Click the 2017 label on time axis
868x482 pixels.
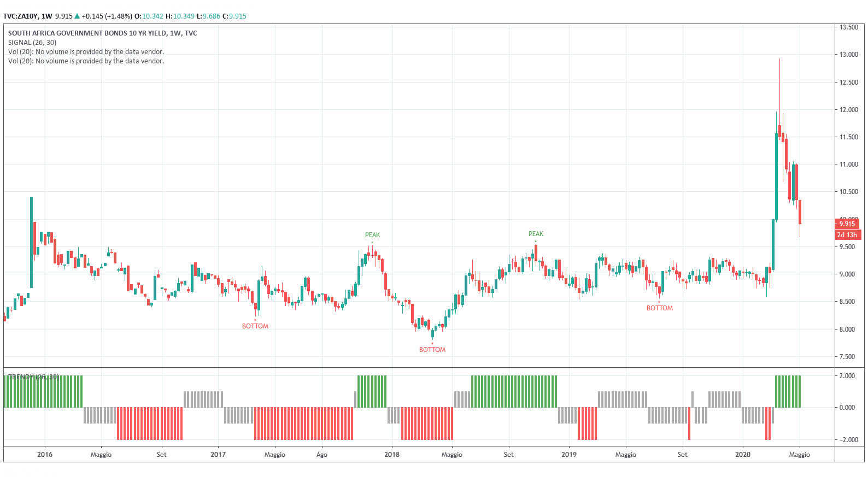pyautogui.click(x=218, y=455)
